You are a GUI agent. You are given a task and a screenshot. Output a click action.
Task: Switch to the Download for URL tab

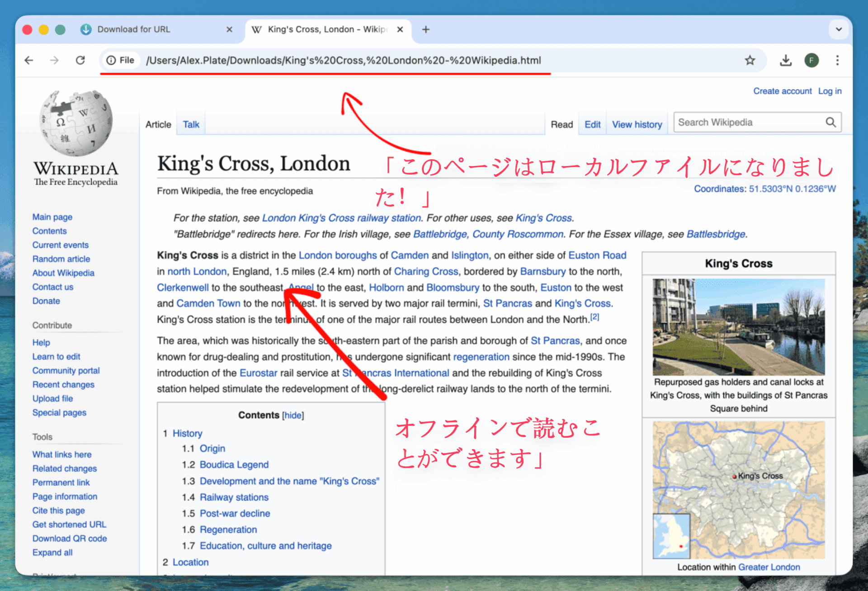(x=156, y=29)
